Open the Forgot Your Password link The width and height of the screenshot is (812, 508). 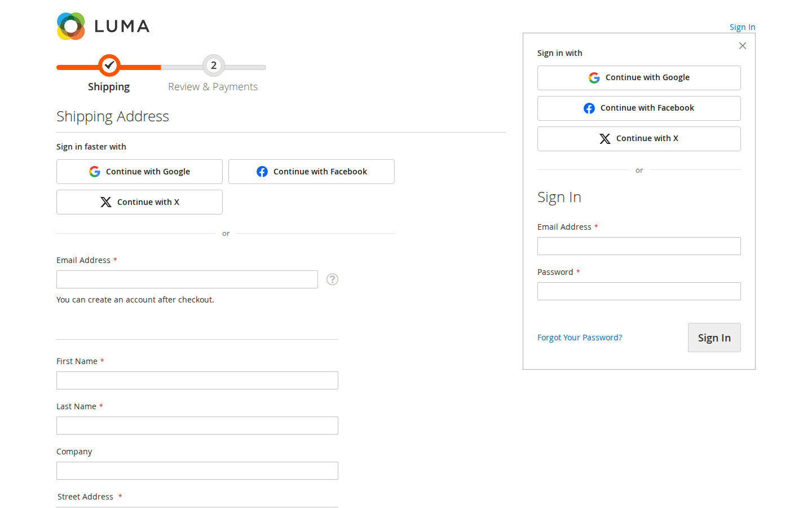tap(580, 338)
